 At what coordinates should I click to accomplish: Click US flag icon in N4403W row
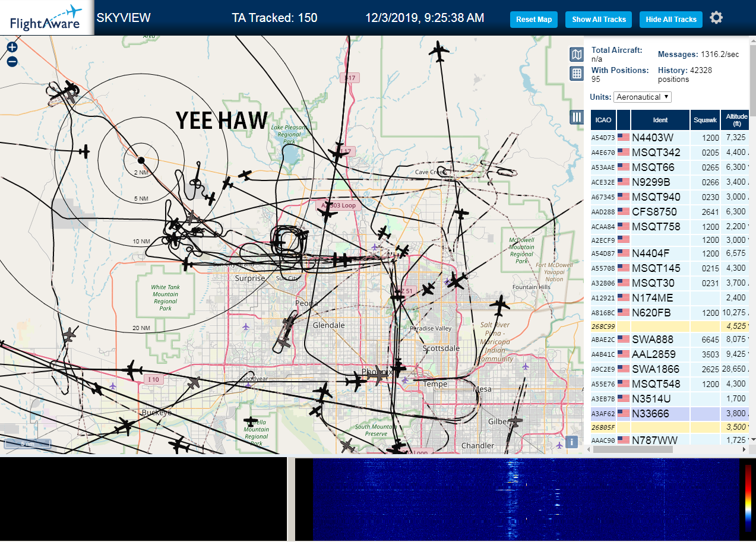[624, 137]
